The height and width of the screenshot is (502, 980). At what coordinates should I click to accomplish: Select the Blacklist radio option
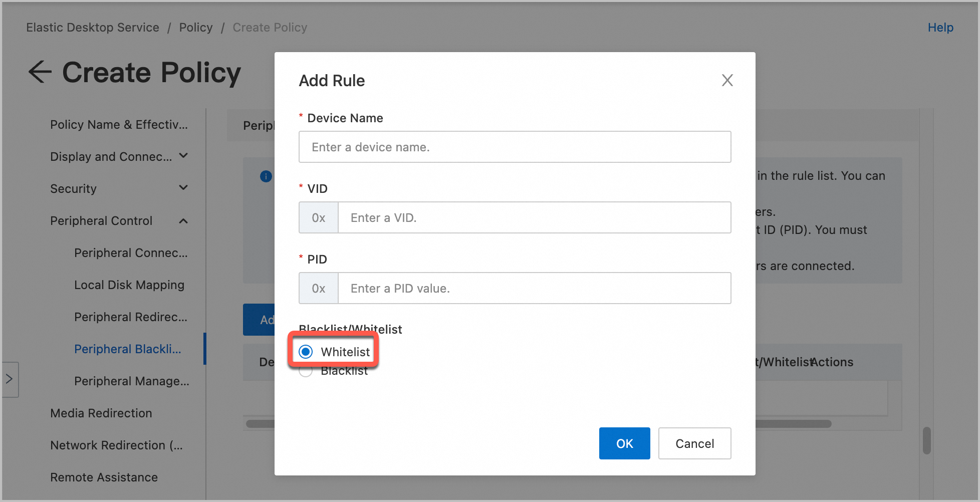306,371
